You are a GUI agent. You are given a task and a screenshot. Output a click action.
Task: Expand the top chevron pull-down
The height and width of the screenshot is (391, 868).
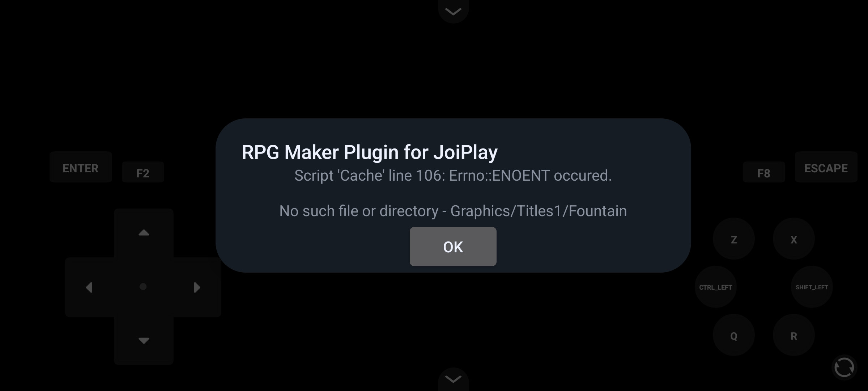pyautogui.click(x=453, y=11)
